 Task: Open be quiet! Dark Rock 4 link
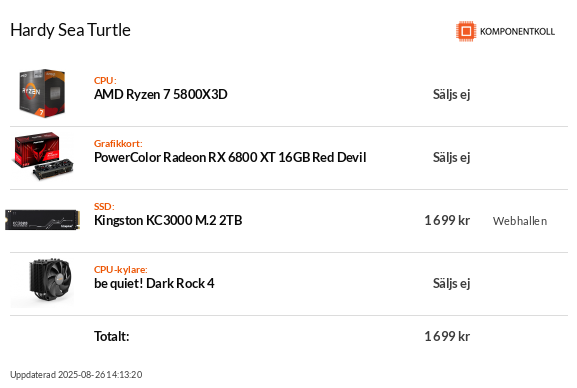point(154,283)
